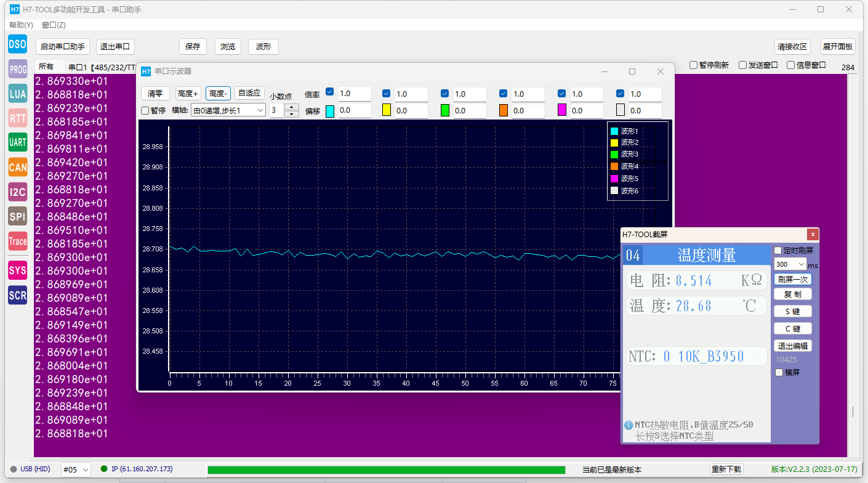Viewport: 868px width, 483px height.
Task: Maximize the 串口示波器 window
Action: point(632,71)
